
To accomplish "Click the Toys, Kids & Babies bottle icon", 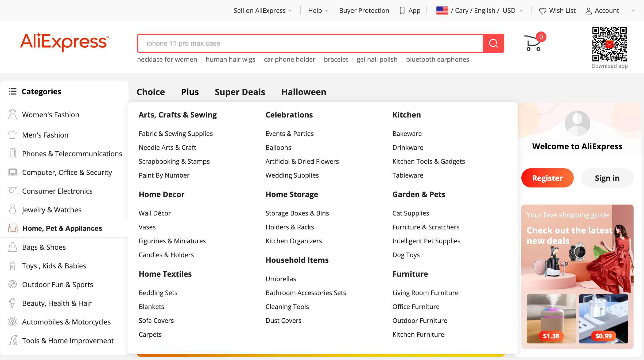I will coord(13,265).
